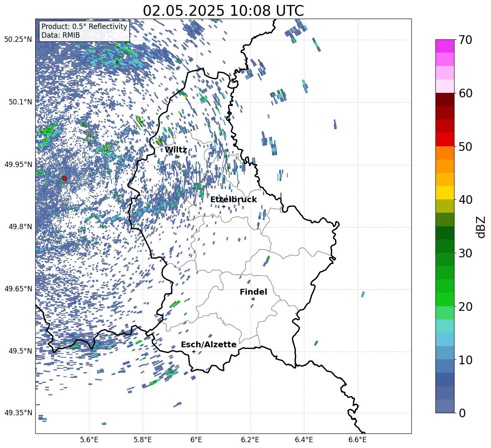Click the orange colorbar segment below 50
This screenshot has height=448, width=491.
coord(445,153)
